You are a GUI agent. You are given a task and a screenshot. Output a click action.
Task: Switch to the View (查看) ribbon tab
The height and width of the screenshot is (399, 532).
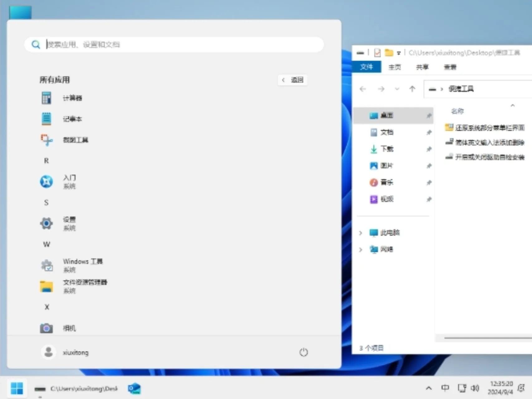pos(450,67)
